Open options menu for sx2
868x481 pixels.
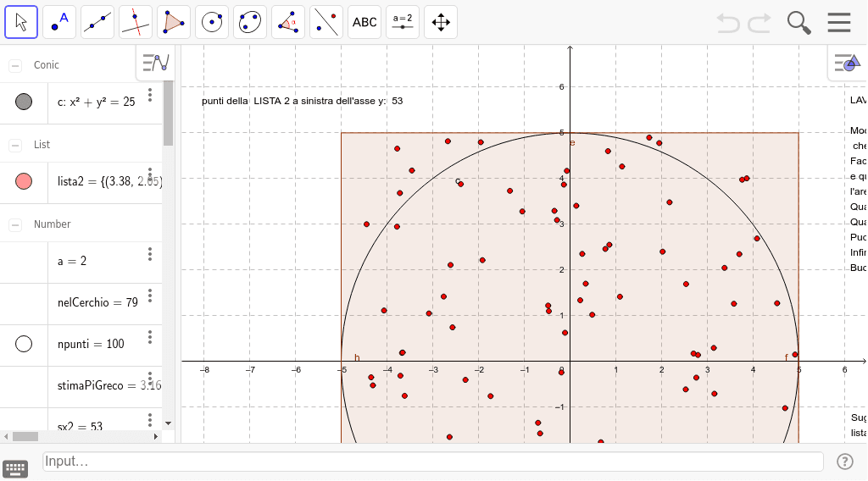pyautogui.click(x=150, y=420)
